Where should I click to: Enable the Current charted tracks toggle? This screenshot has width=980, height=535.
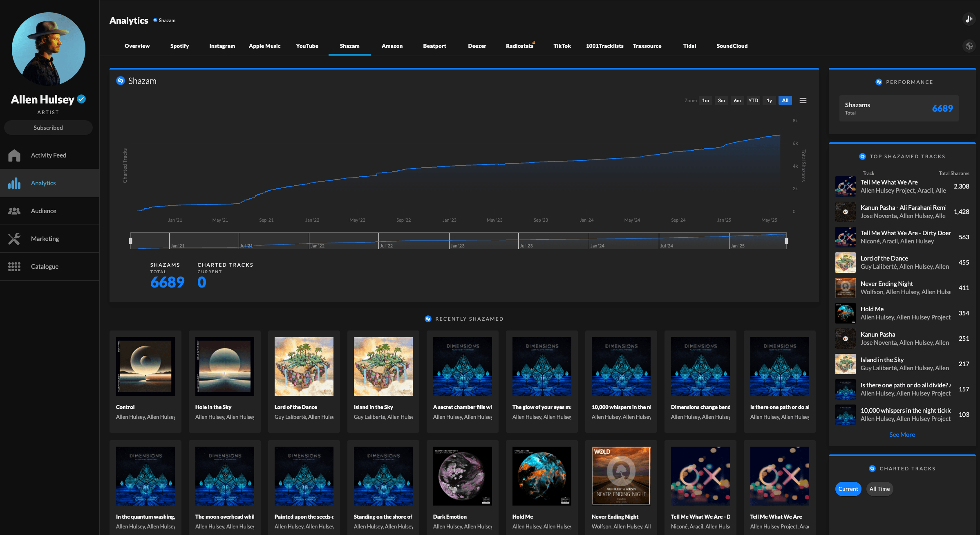tap(848, 489)
